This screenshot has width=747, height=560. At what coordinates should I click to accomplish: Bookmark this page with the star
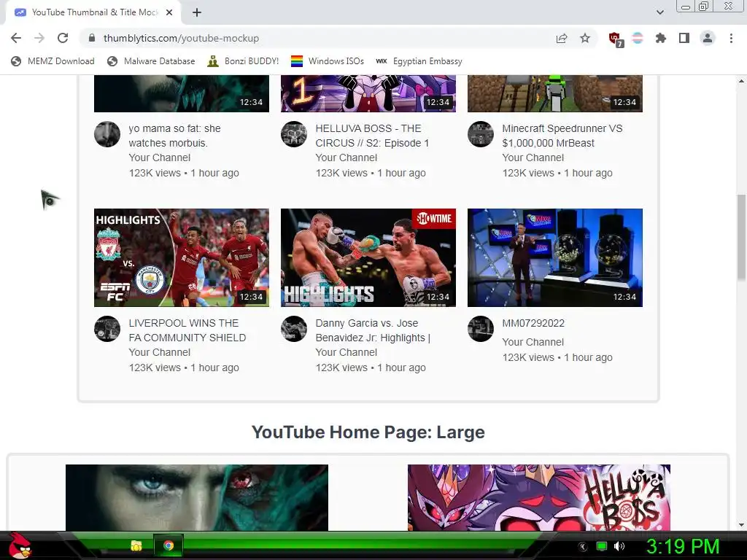pos(585,38)
